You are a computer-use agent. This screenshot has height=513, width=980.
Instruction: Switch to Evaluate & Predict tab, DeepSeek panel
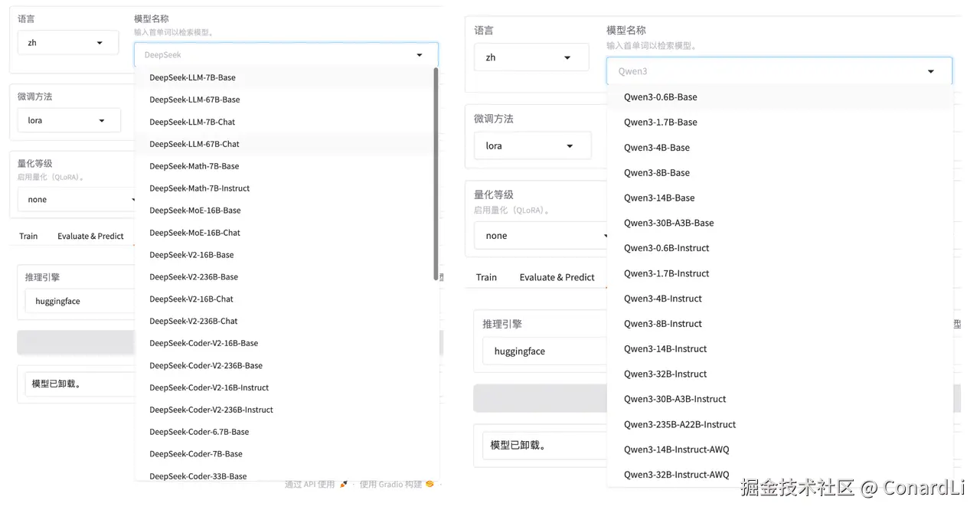pos(90,236)
